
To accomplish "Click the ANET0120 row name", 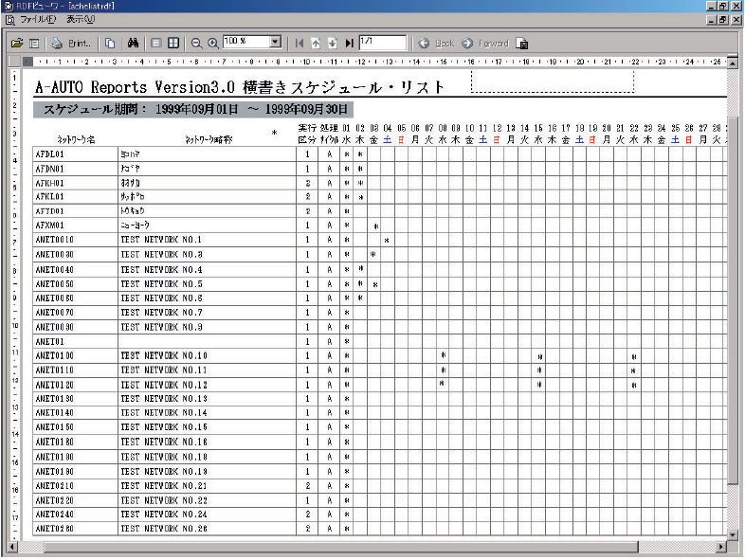I will [x=54, y=385].
